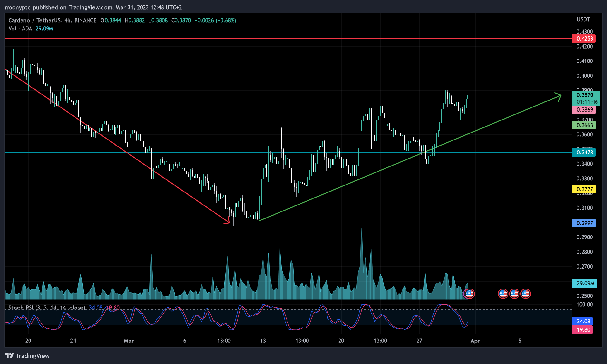Select the teal 0.3478 level label
This screenshot has width=607, height=364.
click(x=584, y=152)
